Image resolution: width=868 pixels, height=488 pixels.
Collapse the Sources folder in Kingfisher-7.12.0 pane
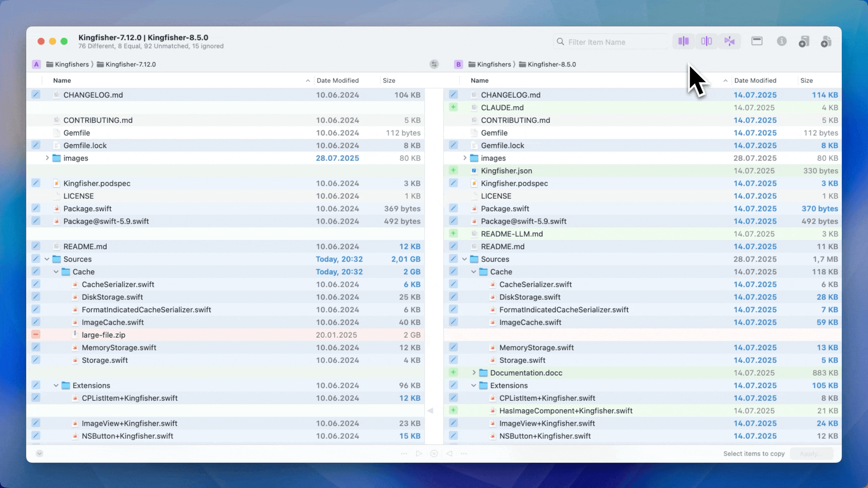(47, 259)
